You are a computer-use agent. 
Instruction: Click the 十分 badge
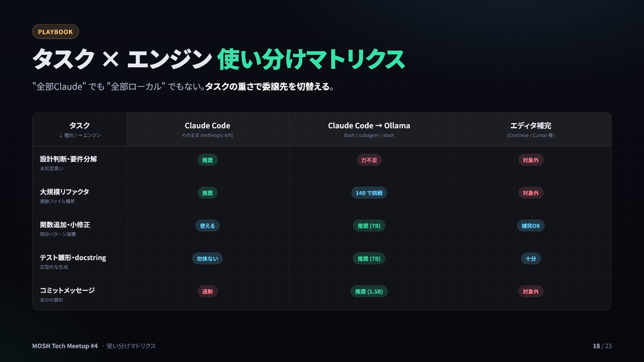pyautogui.click(x=531, y=258)
